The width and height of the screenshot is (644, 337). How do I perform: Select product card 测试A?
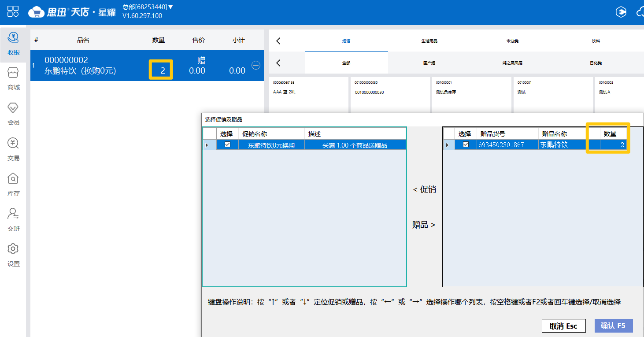[x=620, y=95]
